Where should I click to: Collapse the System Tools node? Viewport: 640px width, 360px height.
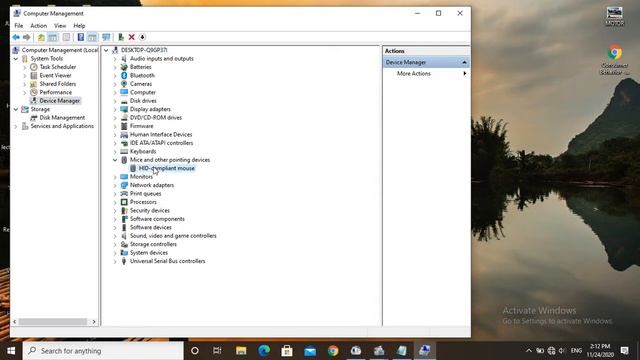[16, 59]
